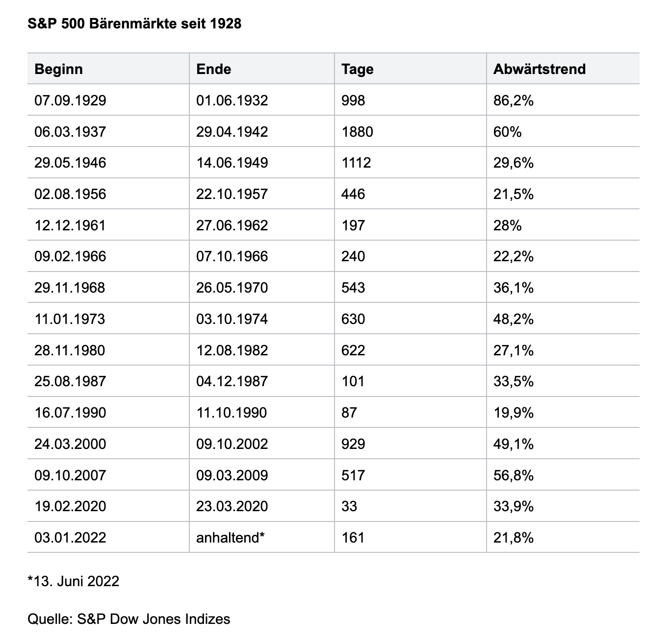The image size is (670, 644).
Task: Click the 'Quelle: S&P Dow Jones Indizes' text
Action: pos(129,619)
